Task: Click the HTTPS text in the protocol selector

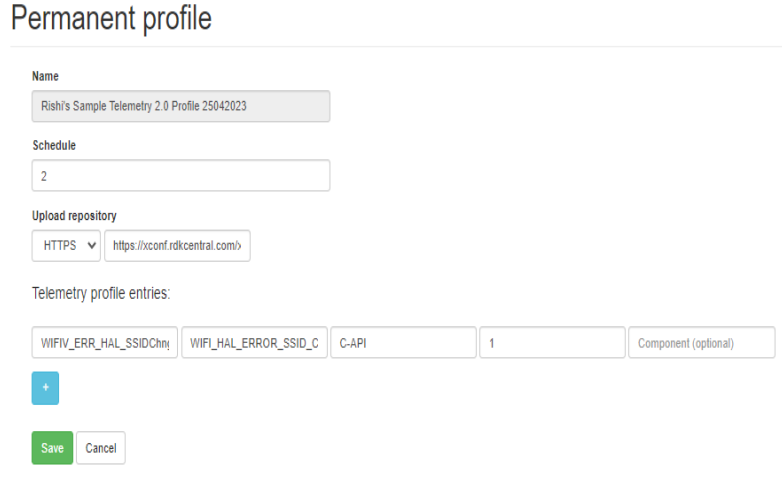Action: click(60, 245)
